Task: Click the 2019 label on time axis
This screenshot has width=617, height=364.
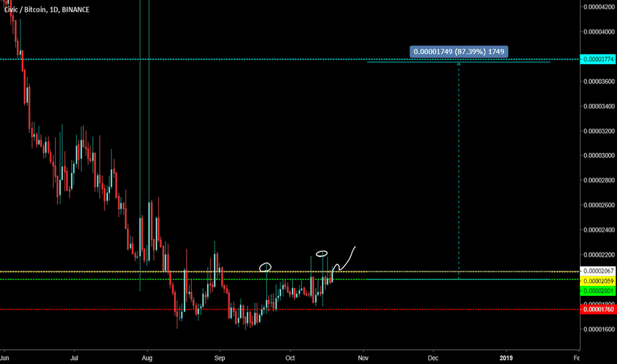Action: click(x=506, y=358)
